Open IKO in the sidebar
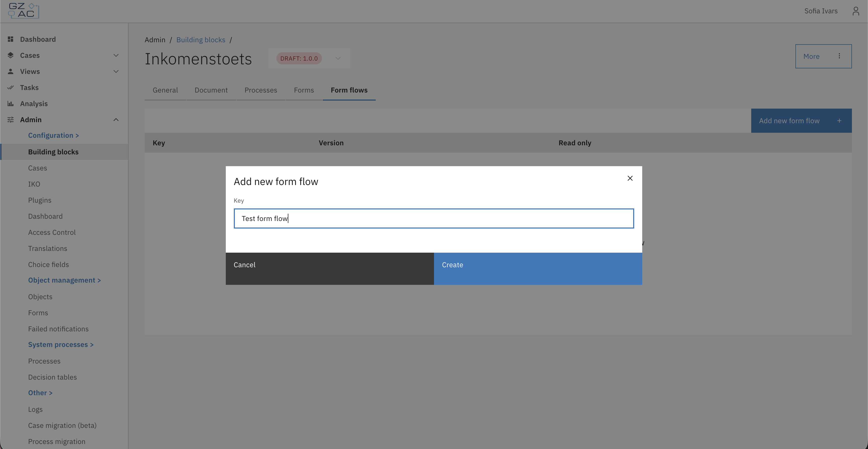The width and height of the screenshot is (868, 449). pos(34,184)
